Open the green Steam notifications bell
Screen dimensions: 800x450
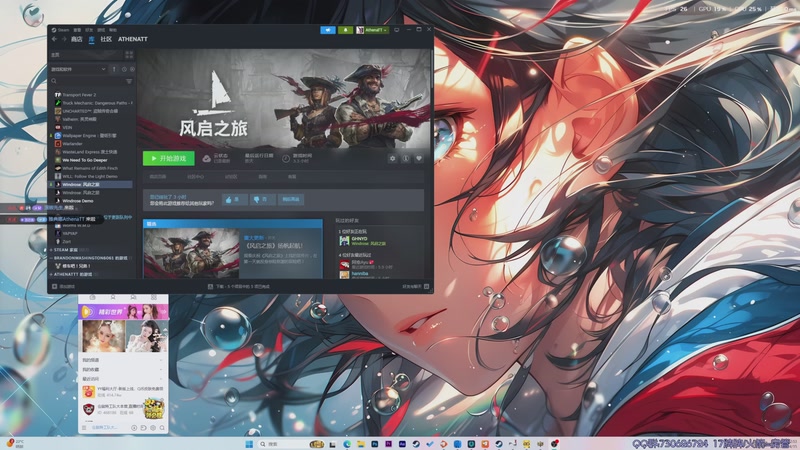(345, 30)
